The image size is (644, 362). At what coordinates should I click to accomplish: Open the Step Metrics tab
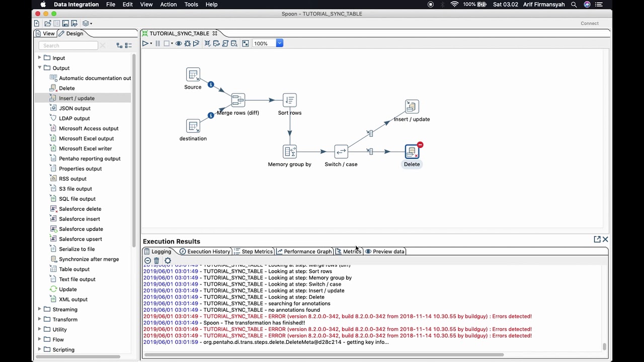(x=253, y=251)
